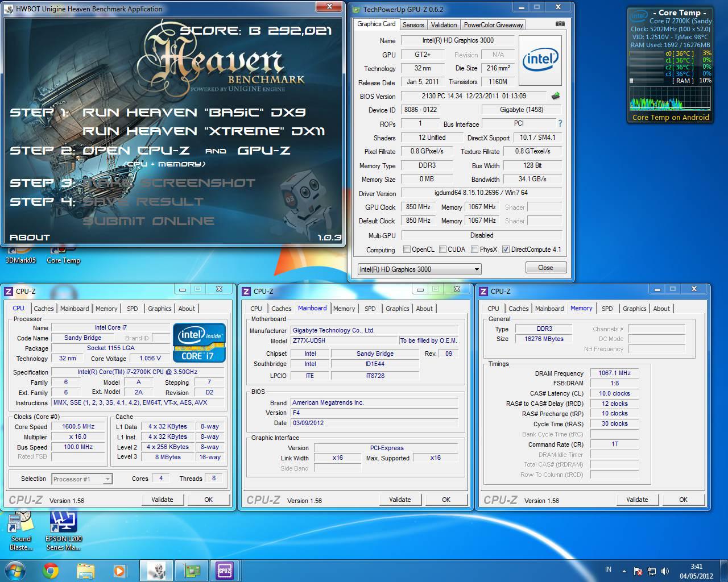Click the Bus Interface question mark icon
The width and height of the screenshot is (728, 582).
(560, 123)
